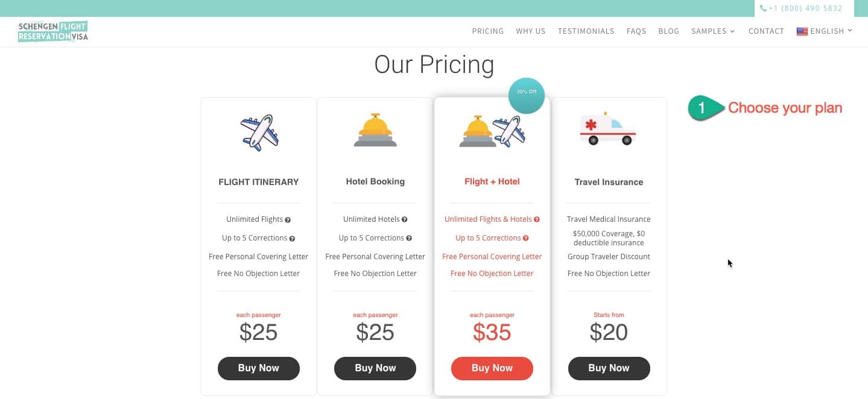Click the ambulance icon above Travel Insurance
The width and height of the screenshot is (868, 399).
(608, 128)
